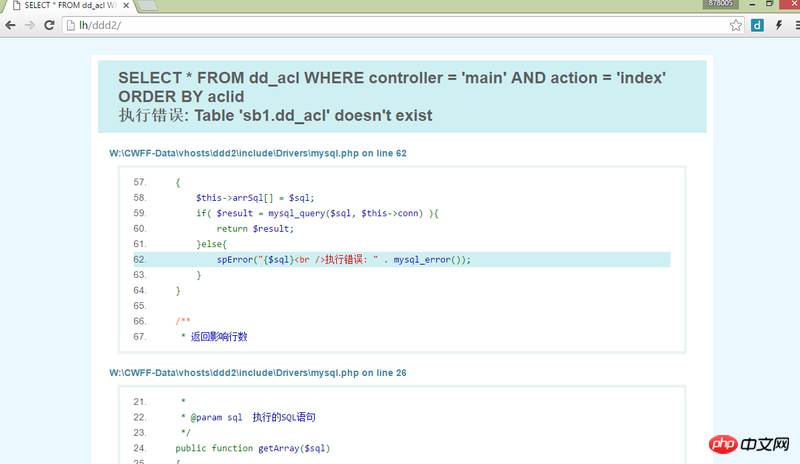Open the lightning bolt extension
800x464 pixels.
click(x=779, y=25)
